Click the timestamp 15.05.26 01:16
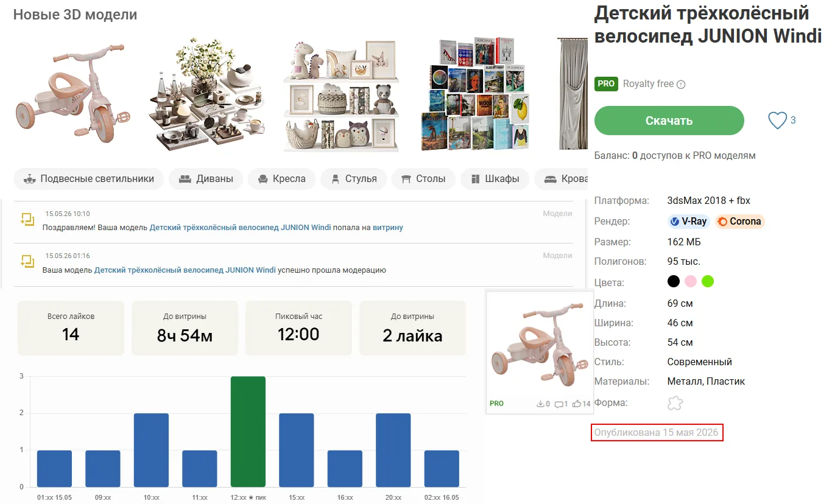This screenshot has height=504, width=832. (x=68, y=256)
